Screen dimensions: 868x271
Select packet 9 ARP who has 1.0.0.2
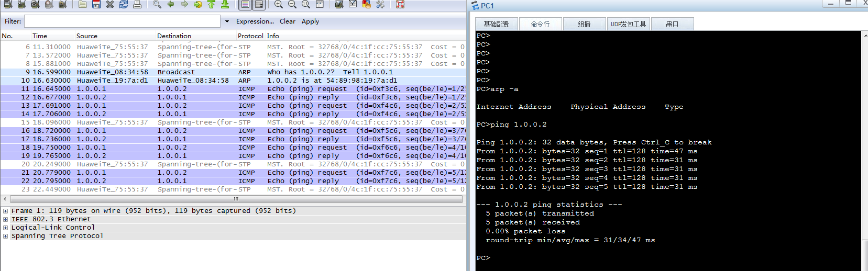pos(233,72)
